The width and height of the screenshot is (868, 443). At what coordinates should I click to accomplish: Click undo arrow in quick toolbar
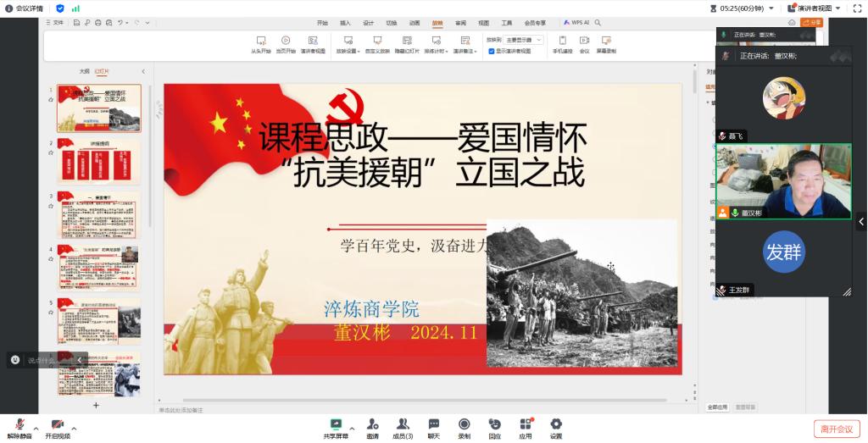120,23
